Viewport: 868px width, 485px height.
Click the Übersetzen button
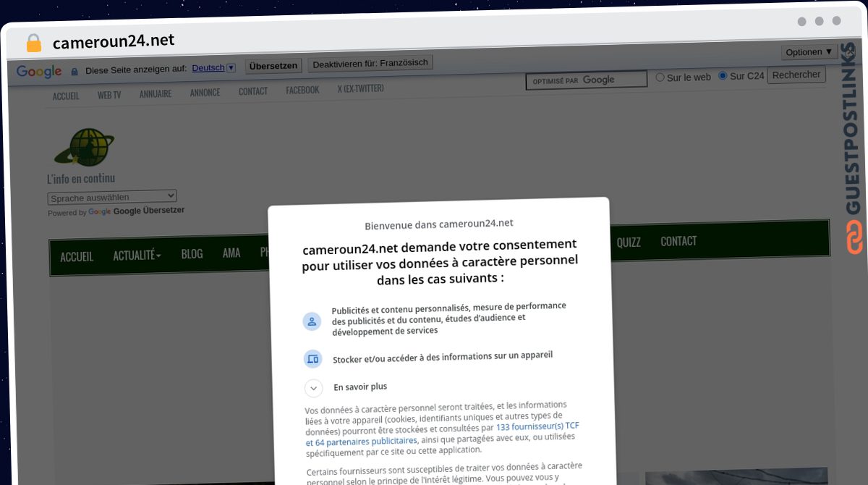[x=273, y=65]
